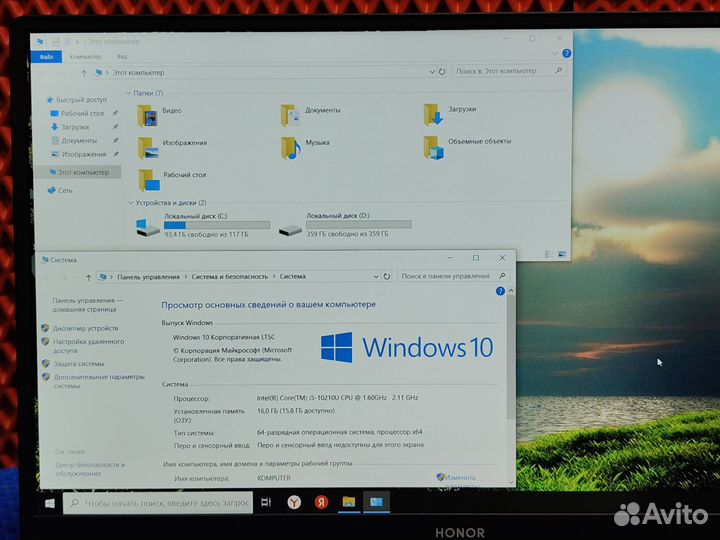Click Поиск в панели управления field
Viewport: 720px width, 540px height.
pyautogui.click(x=453, y=276)
